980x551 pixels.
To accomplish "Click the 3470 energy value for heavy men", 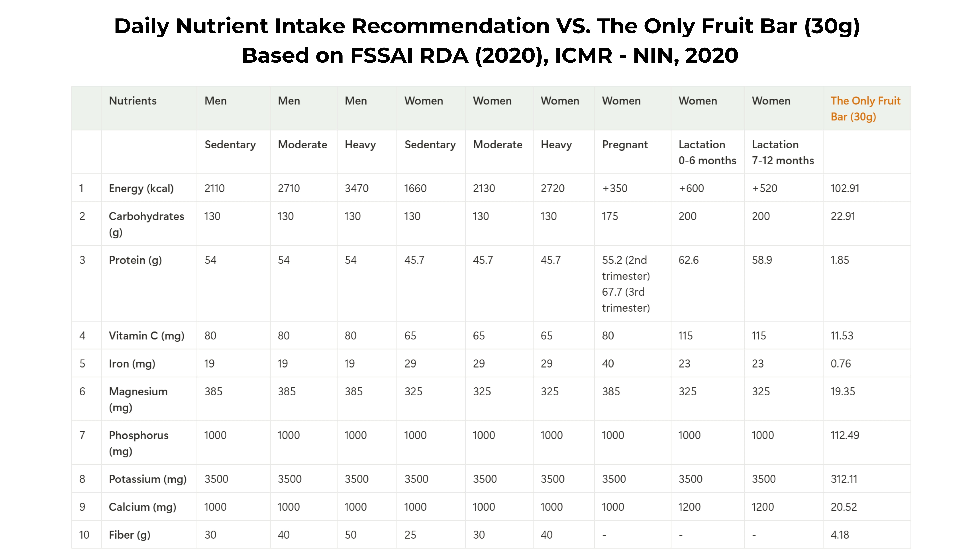I will (x=356, y=188).
